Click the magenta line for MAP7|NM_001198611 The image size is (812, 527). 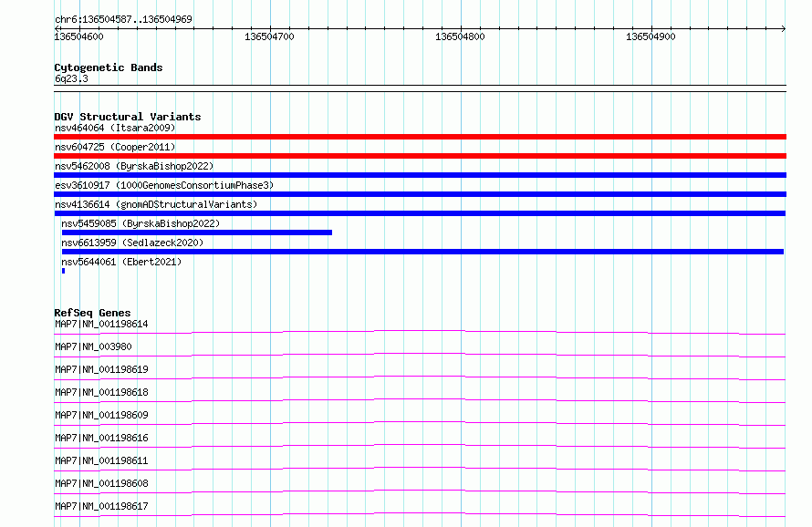[420, 469]
